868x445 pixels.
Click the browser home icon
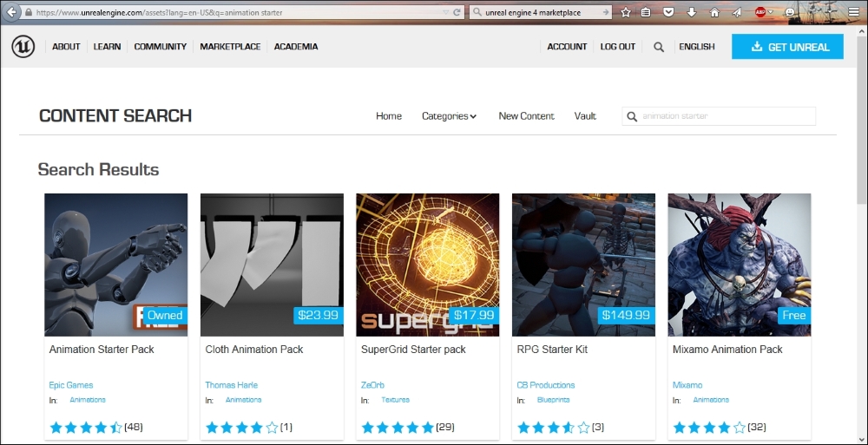(x=714, y=12)
